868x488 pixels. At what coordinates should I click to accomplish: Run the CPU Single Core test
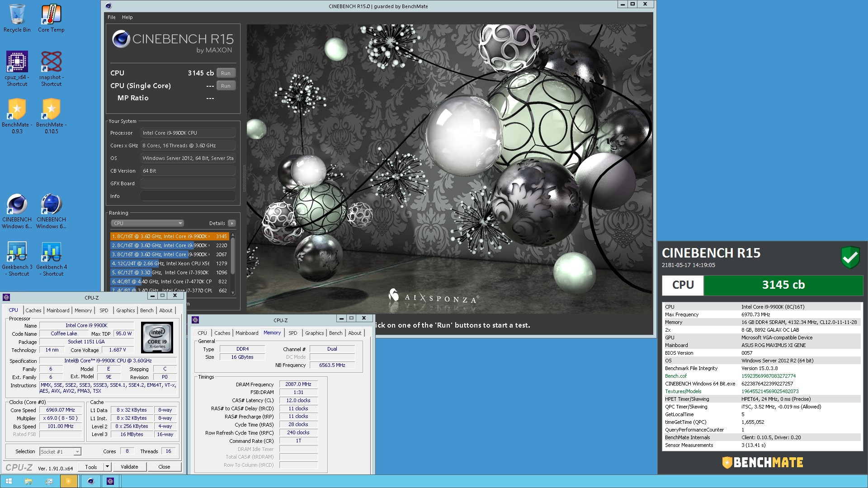click(226, 86)
